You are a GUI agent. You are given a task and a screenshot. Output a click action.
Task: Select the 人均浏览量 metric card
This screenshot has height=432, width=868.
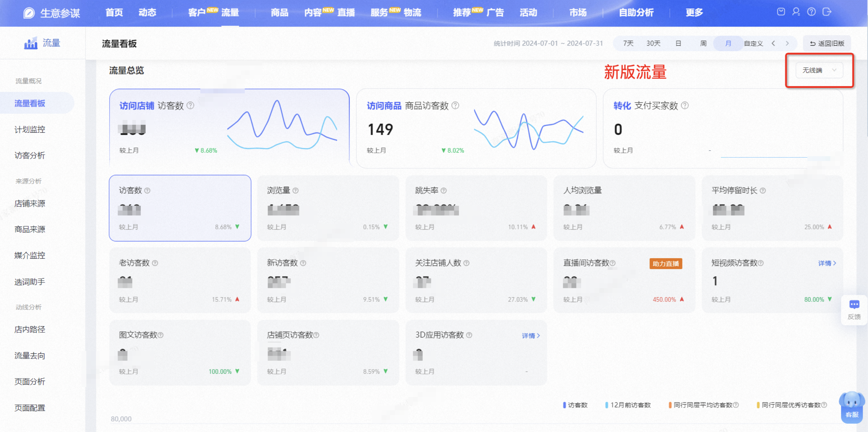(x=624, y=208)
